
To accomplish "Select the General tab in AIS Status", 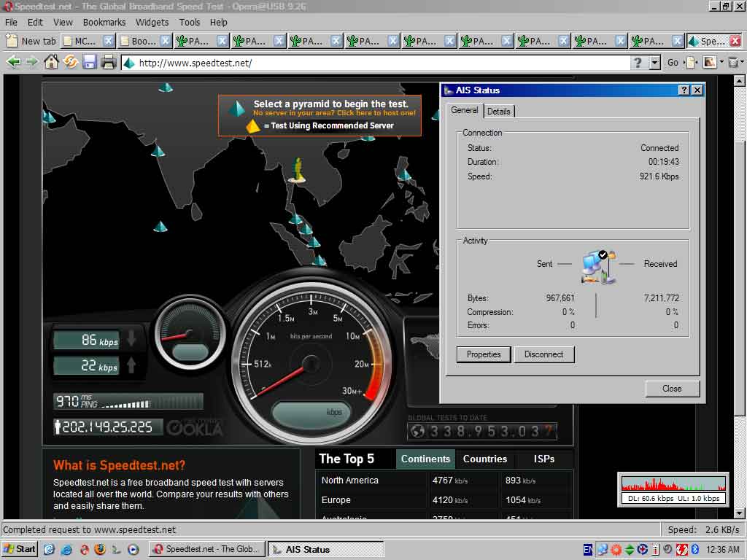I will click(465, 111).
